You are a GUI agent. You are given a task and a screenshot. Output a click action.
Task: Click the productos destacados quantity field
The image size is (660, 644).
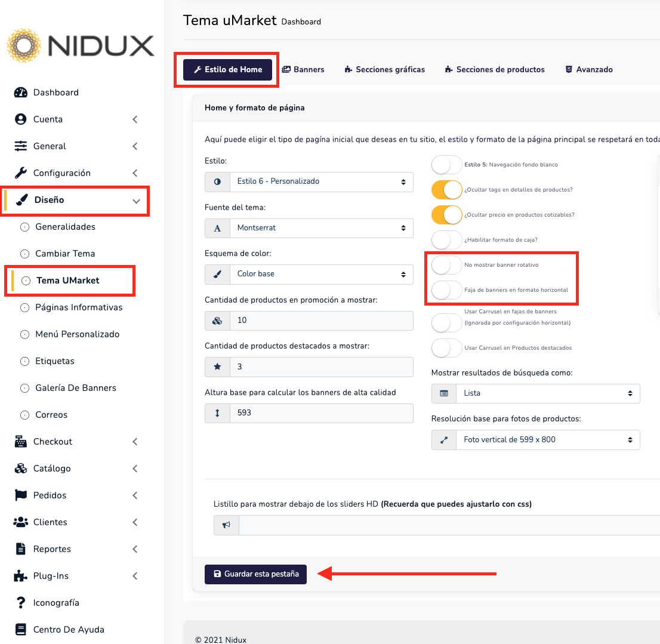(322, 366)
